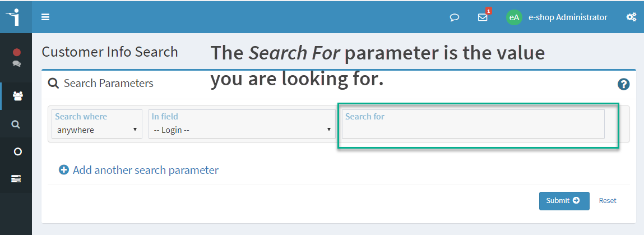
Task: Click into the Search for field
Action: 473,123
